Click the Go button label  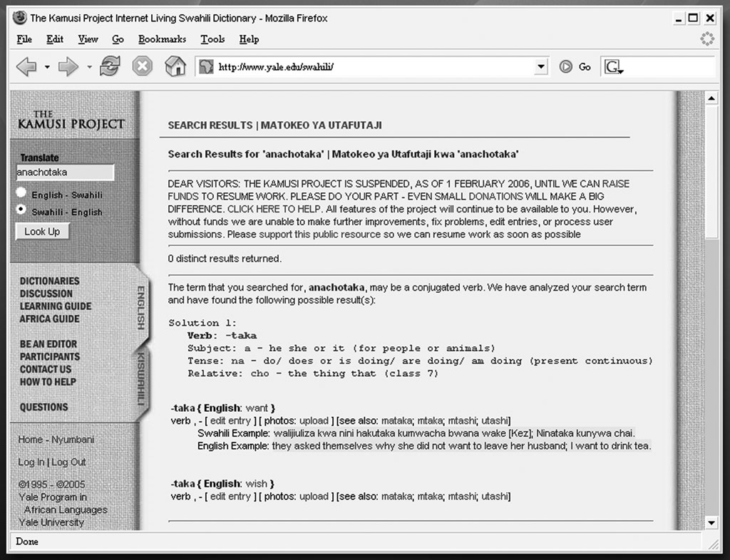pos(585,67)
